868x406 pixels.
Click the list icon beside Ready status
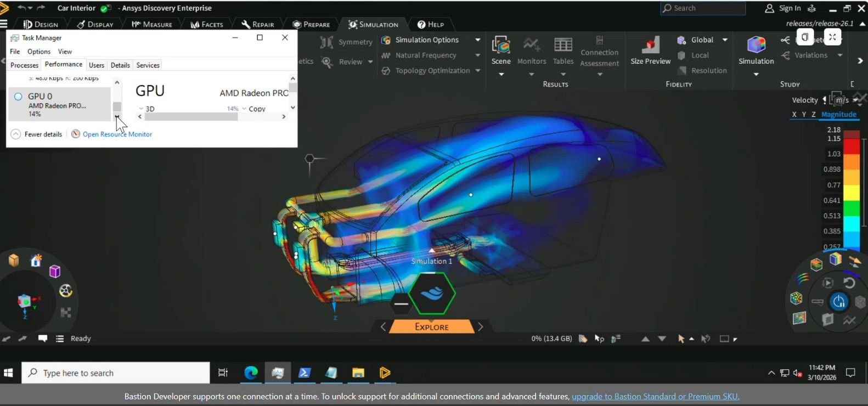point(60,339)
